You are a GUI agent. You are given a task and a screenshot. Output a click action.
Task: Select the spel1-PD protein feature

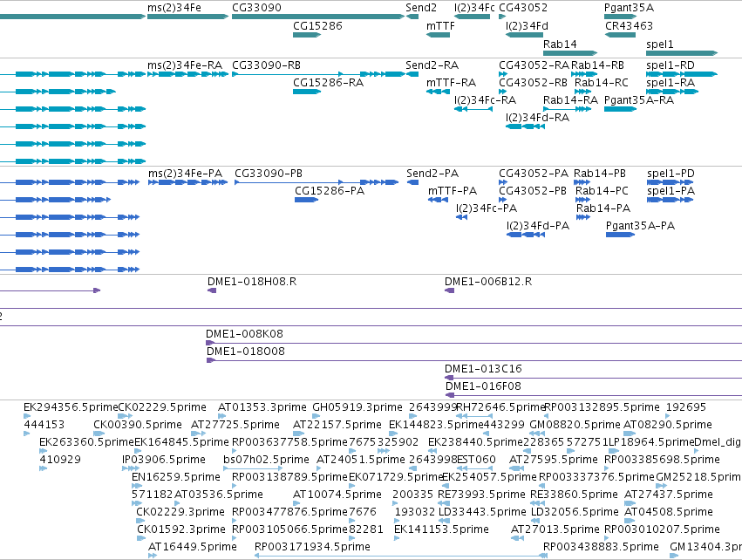[671, 182]
